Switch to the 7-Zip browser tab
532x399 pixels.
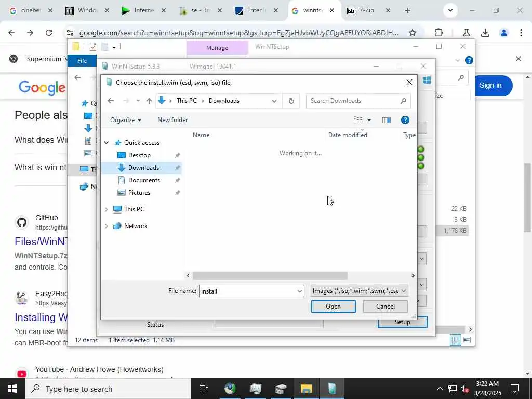(x=367, y=10)
